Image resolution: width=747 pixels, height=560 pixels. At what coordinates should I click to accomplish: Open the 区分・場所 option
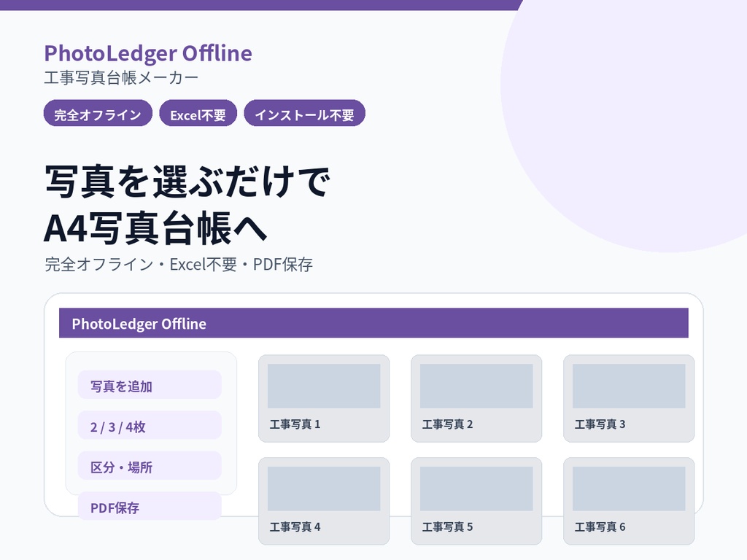pos(150,466)
